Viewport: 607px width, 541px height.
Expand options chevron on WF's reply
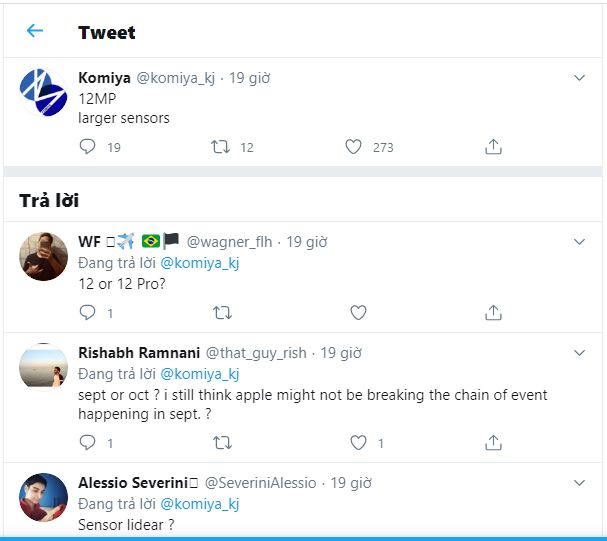coord(580,242)
